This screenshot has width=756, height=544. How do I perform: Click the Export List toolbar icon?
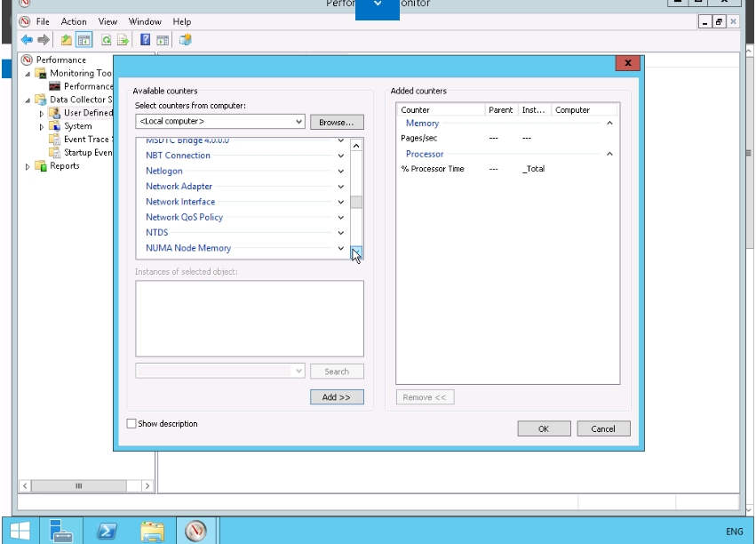[x=123, y=40]
